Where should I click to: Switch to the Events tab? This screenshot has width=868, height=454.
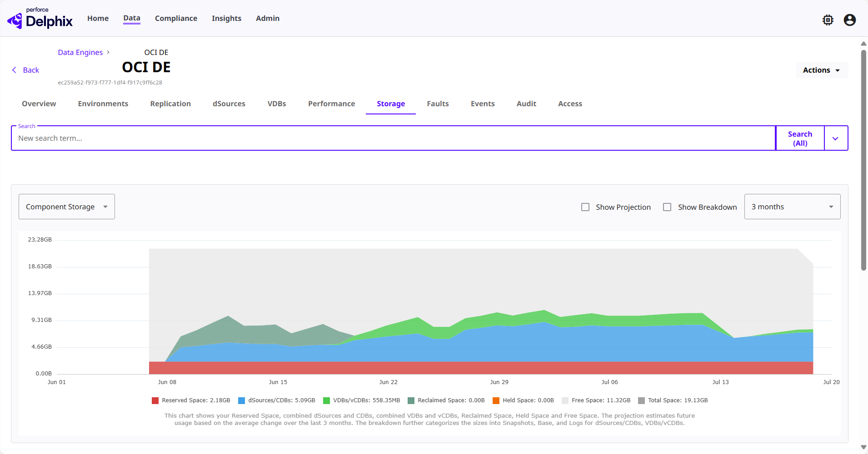(x=483, y=104)
